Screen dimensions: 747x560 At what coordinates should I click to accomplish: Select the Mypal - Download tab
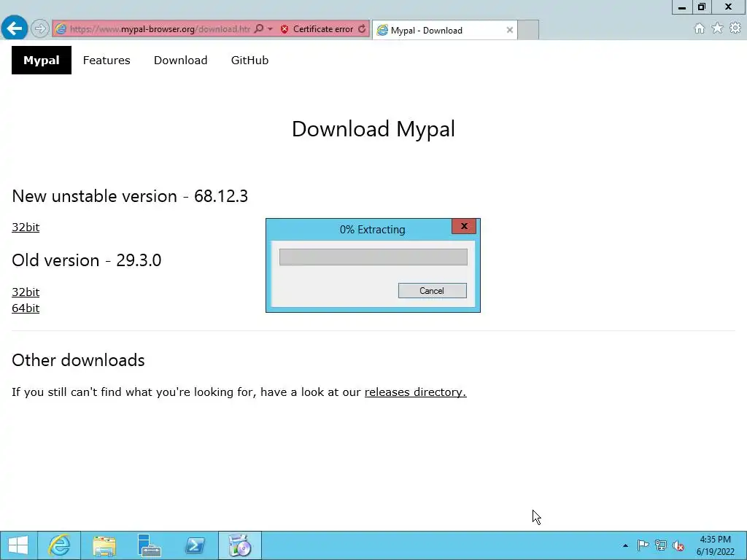[444, 30]
